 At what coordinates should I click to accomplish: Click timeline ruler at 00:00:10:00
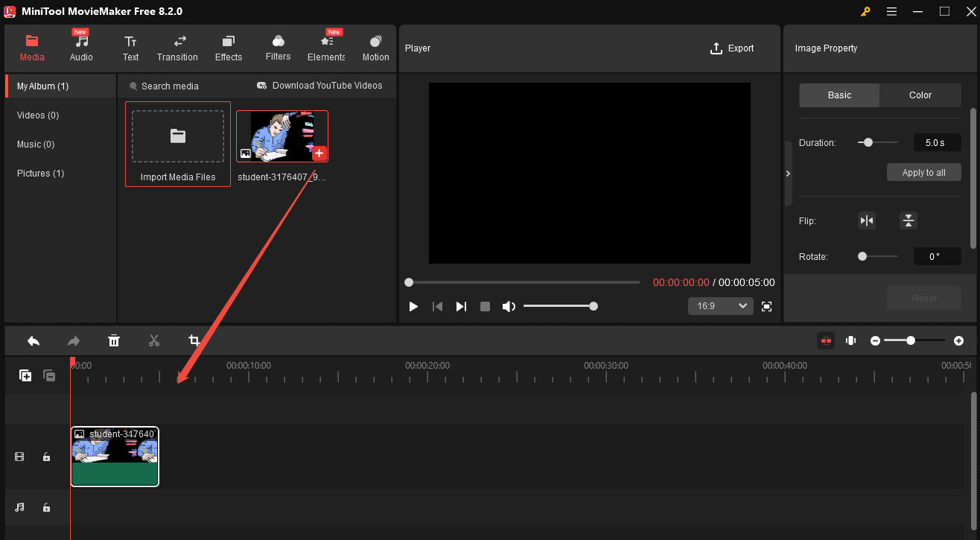tap(249, 366)
